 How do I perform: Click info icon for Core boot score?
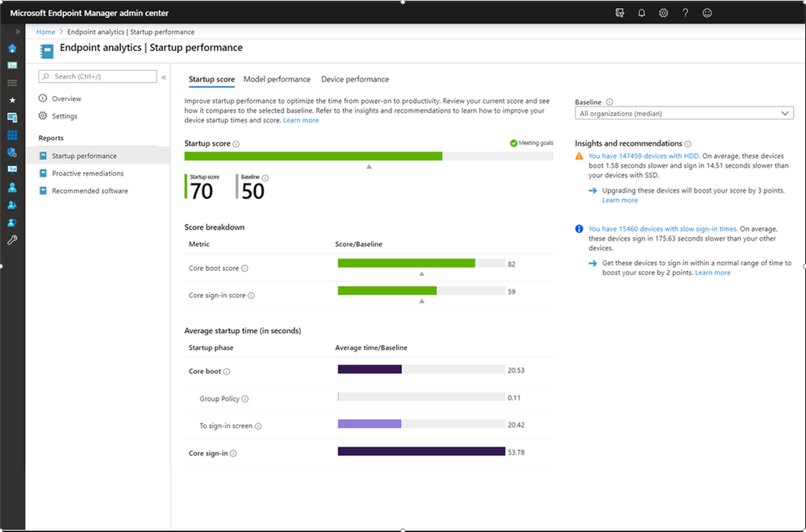(x=244, y=268)
